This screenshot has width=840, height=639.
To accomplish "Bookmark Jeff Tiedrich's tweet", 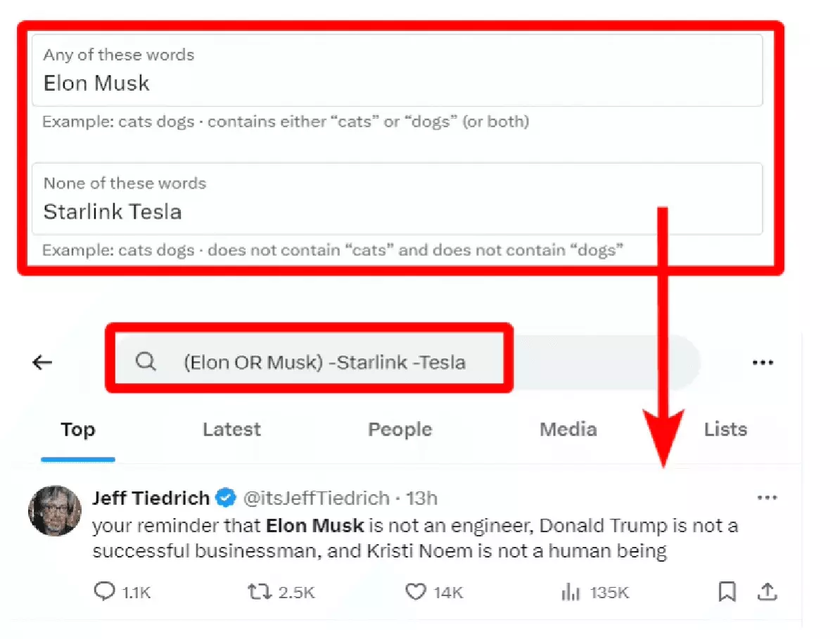I will point(728,592).
